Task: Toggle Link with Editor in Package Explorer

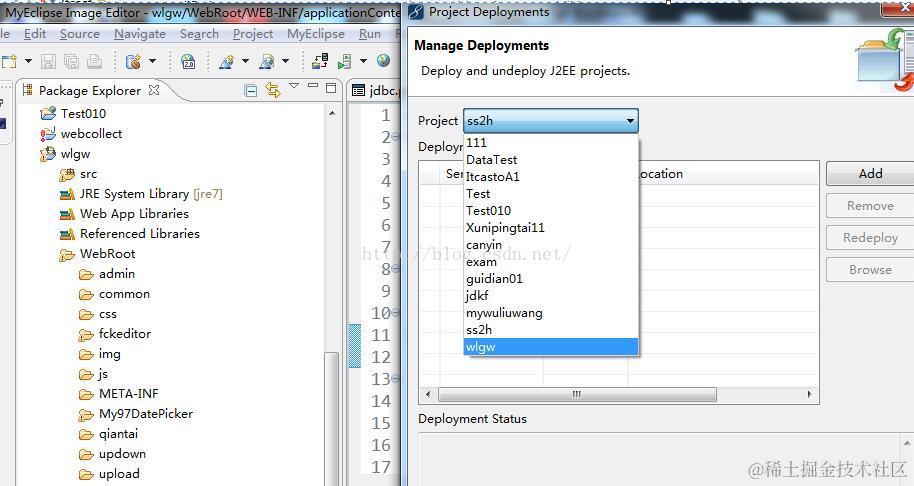Action: pos(273,90)
